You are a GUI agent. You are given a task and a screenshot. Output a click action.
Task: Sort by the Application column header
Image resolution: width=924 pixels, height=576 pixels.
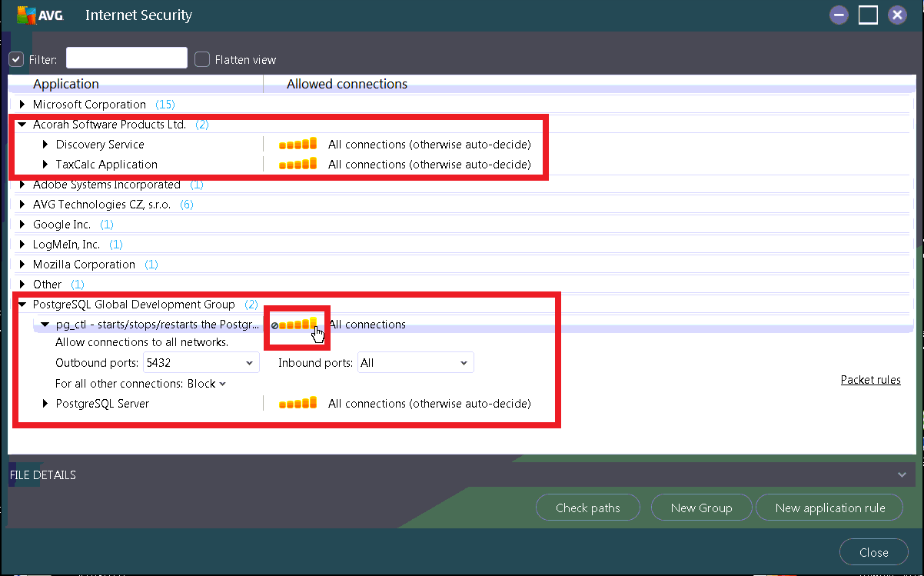pyautogui.click(x=66, y=84)
